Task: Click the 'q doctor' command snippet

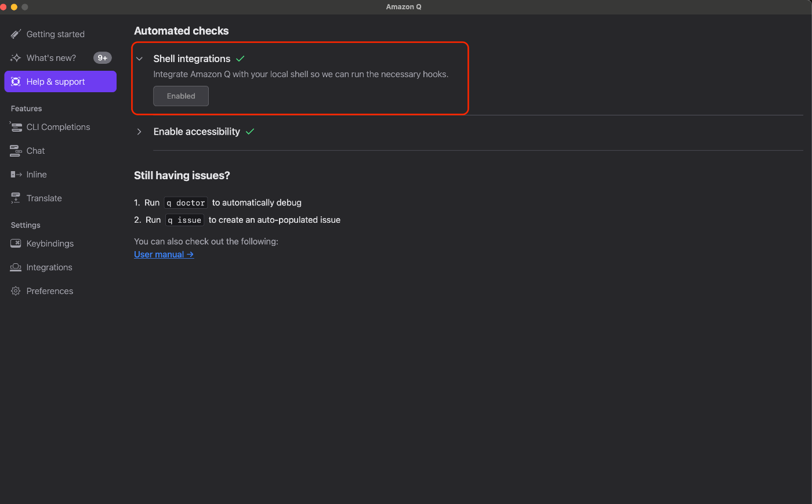Action: point(186,203)
